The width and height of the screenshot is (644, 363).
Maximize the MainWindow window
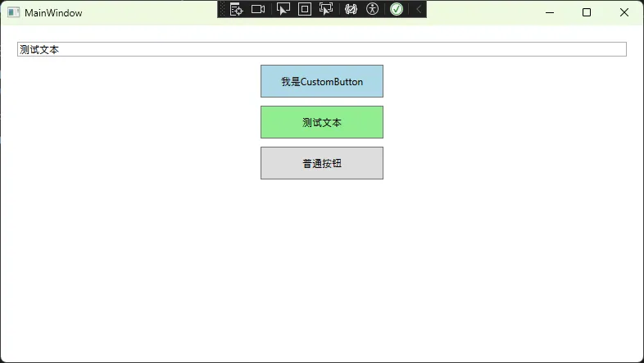[x=587, y=12]
